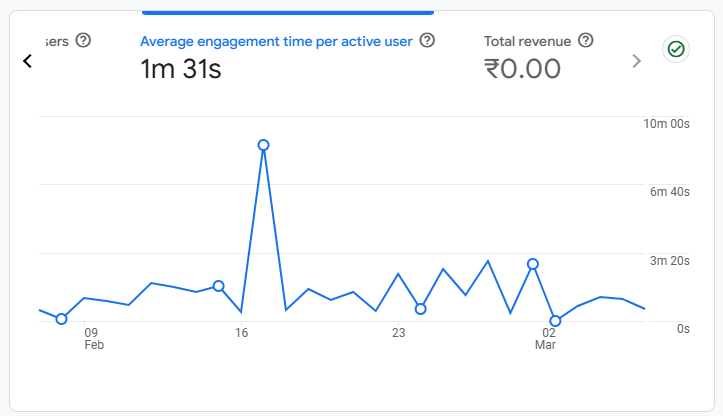Select the Average engagement time per active user tab
The width and height of the screenshot is (723, 416).
pyautogui.click(x=276, y=42)
